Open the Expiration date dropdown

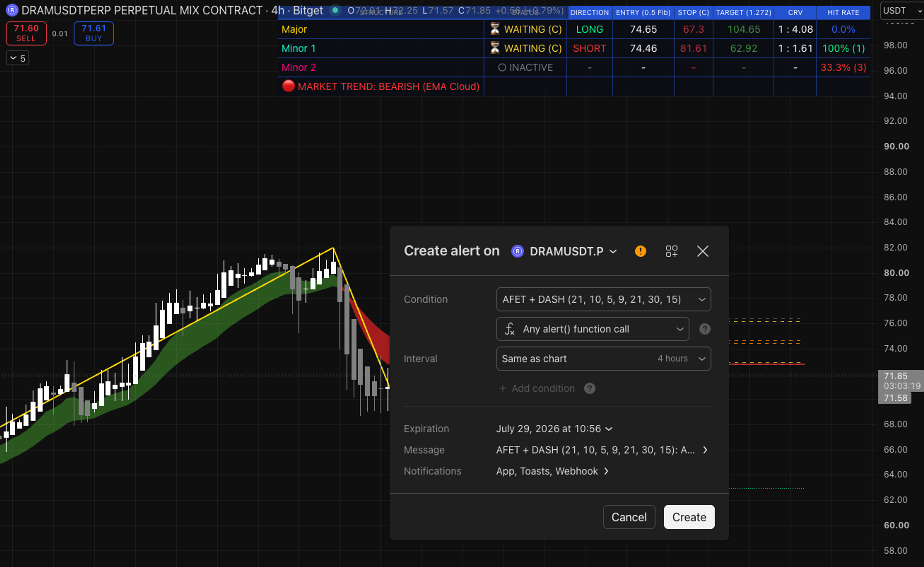coord(554,429)
